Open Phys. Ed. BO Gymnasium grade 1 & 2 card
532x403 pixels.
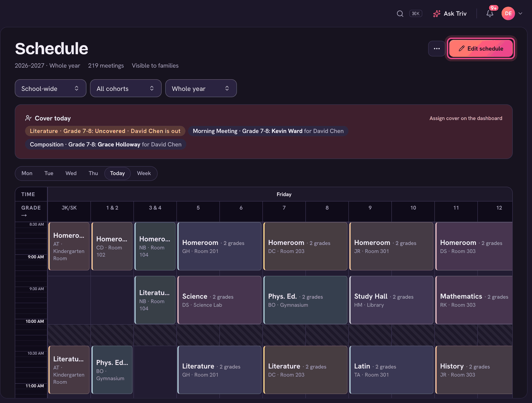112,370
